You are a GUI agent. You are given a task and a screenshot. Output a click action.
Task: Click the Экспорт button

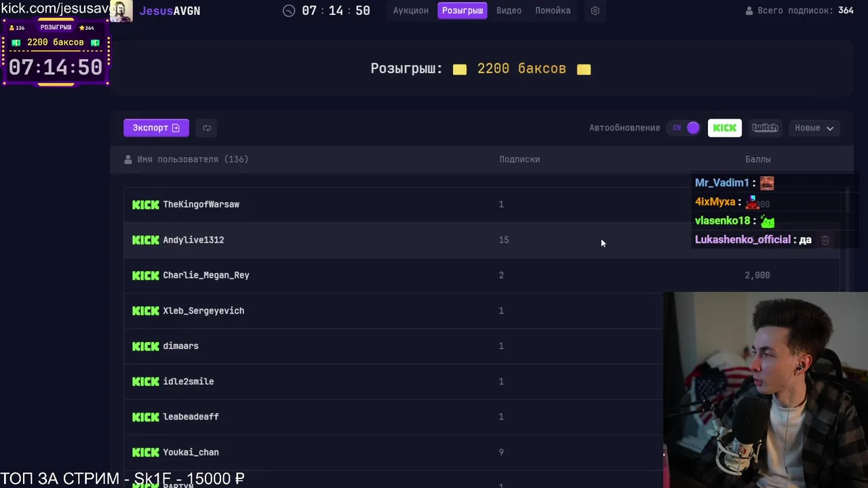[156, 128]
